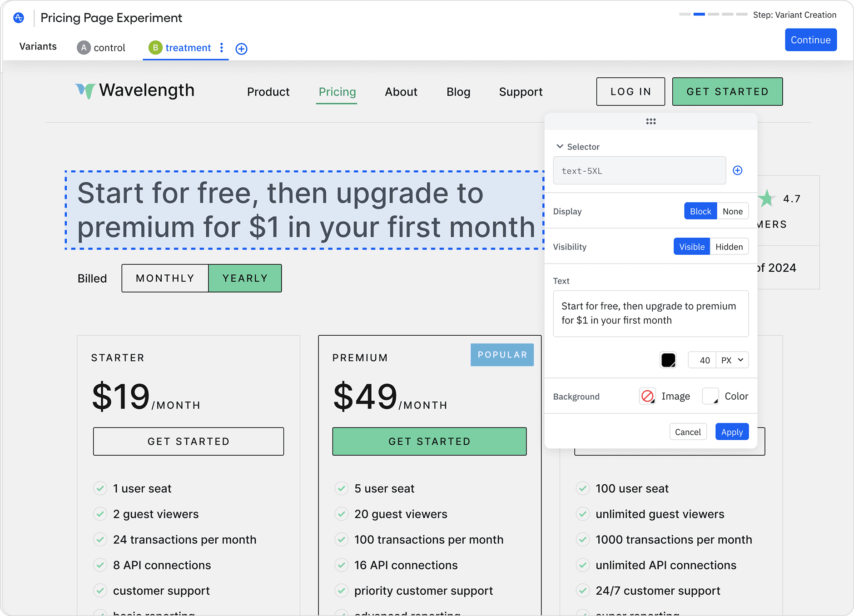854x616 pixels.
Task: Open the treatment variant options menu
Action: tap(221, 48)
